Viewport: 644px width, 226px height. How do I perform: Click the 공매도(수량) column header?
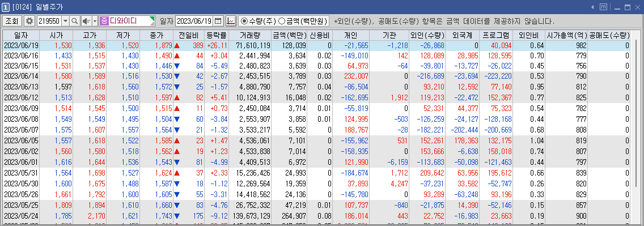coord(609,35)
